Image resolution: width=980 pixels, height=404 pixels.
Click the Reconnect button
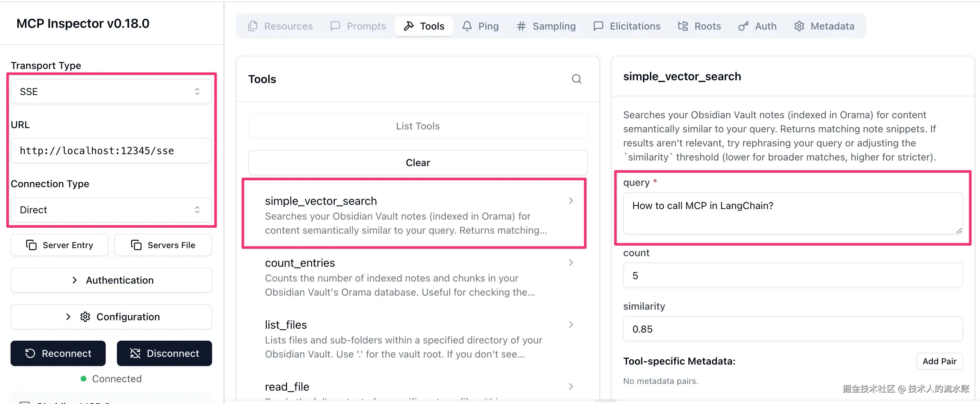point(58,353)
